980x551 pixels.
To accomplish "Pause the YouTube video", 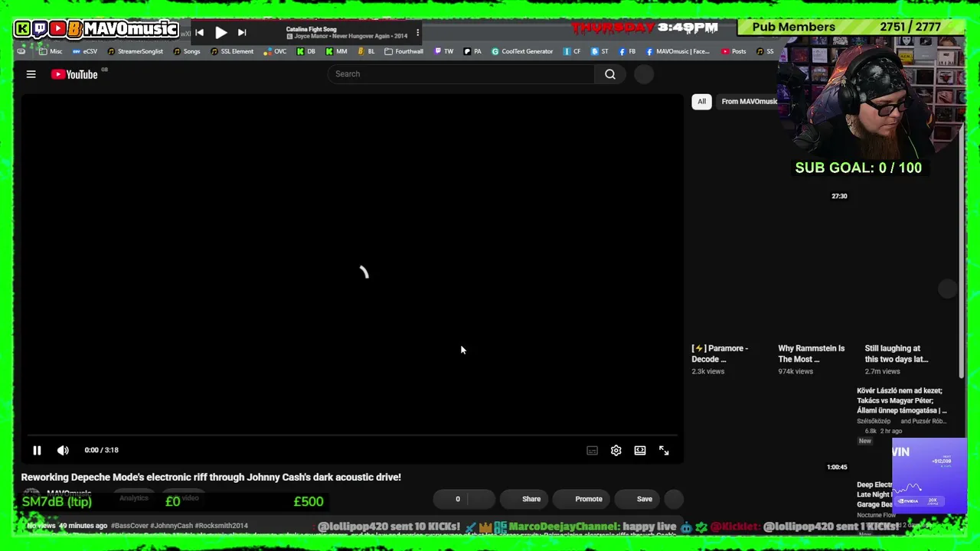I will pyautogui.click(x=37, y=450).
